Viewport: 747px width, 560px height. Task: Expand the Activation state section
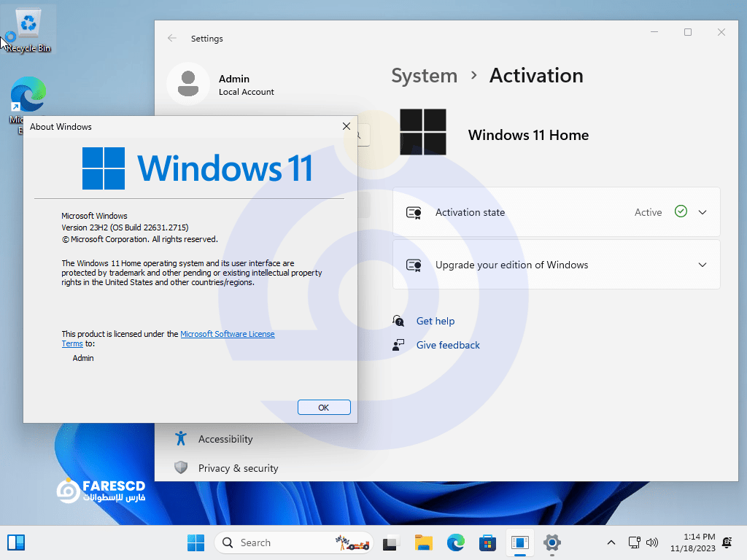tap(703, 212)
